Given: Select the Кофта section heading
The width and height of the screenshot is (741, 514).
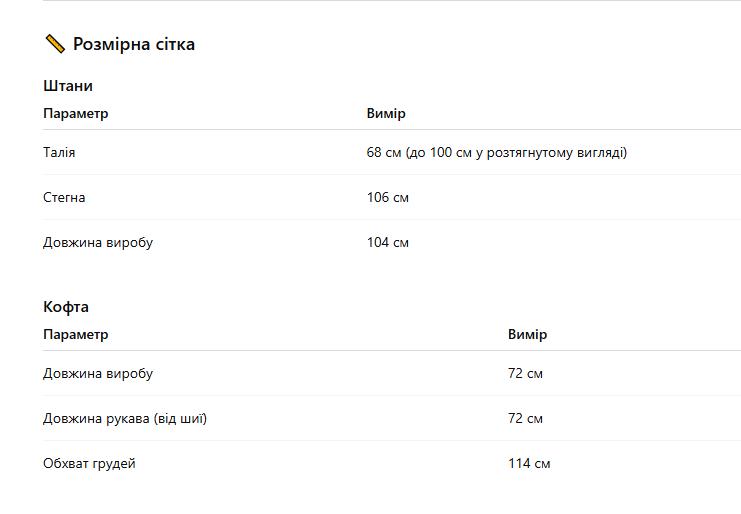Looking at the screenshot, I should (66, 307).
